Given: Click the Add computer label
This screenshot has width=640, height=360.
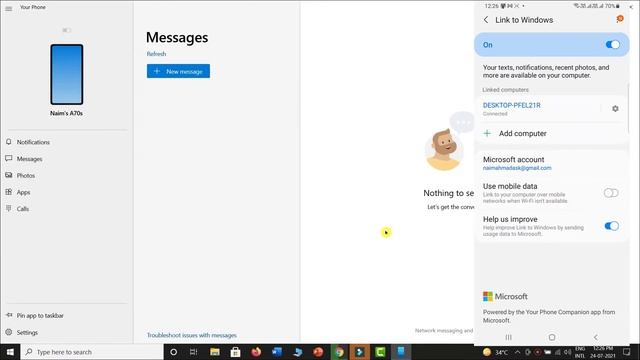Looking at the screenshot, I should coord(522,133).
